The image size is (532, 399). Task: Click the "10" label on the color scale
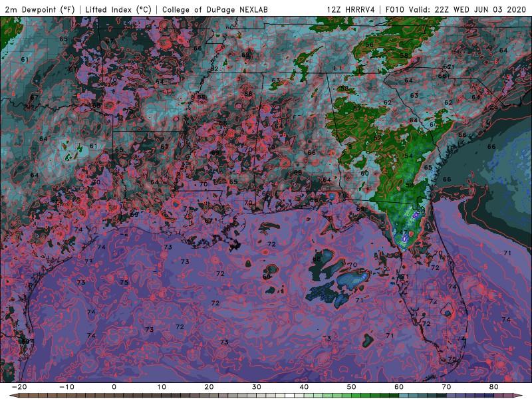(162, 387)
